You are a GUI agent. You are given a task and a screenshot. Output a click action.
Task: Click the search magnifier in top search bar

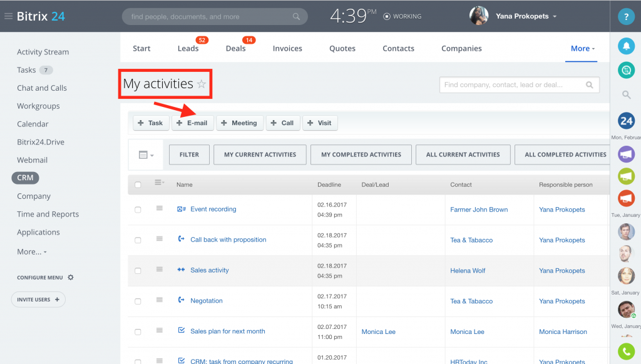pos(296,17)
